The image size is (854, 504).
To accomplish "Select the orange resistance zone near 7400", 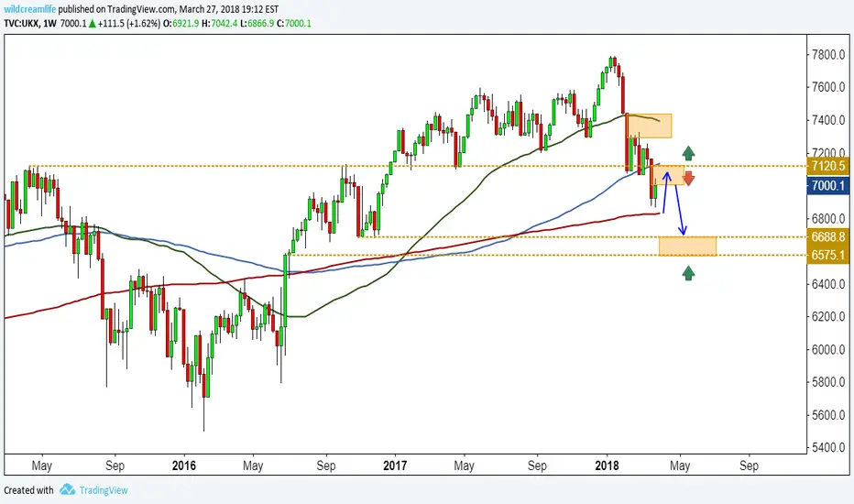I will click(x=650, y=126).
